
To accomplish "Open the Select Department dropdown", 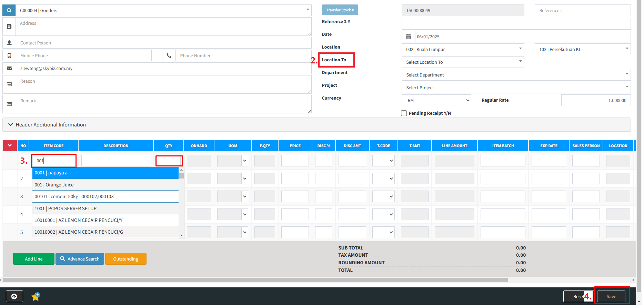I will (515, 75).
